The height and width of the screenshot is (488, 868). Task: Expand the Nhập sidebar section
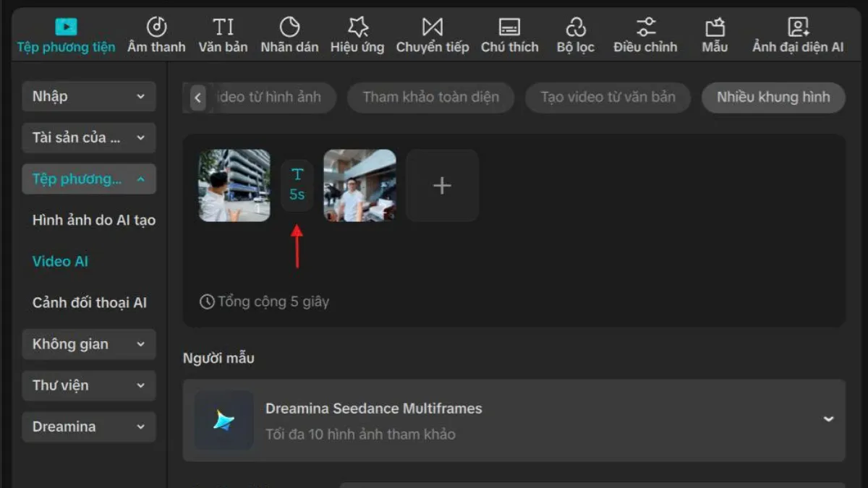(x=89, y=96)
